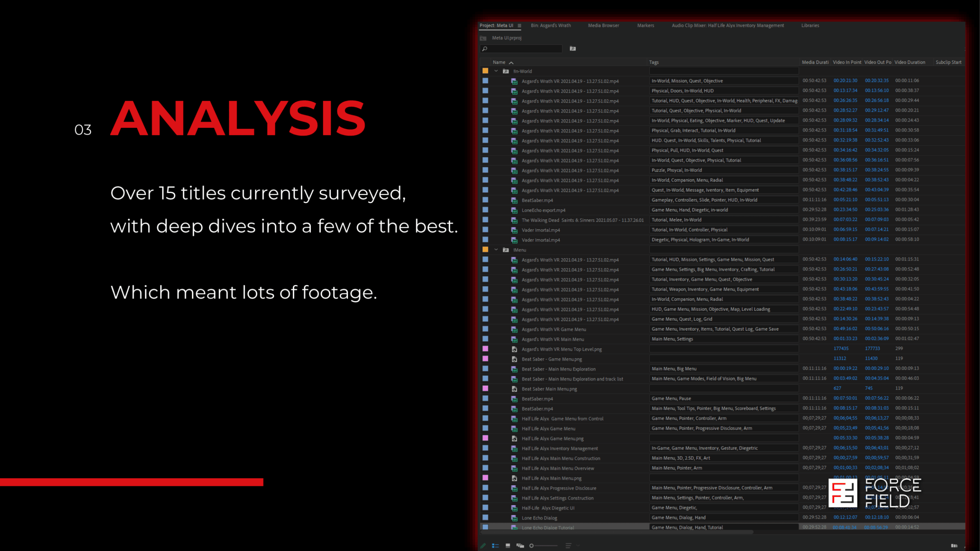Click the clip icon for Half Life Alyx Inventory Management
The width and height of the screenshot is (980, 551).
(x=514, y=448)
